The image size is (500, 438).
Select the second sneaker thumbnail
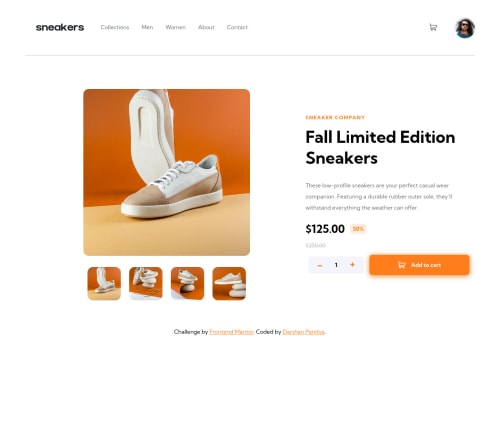(x=146, y=283)
